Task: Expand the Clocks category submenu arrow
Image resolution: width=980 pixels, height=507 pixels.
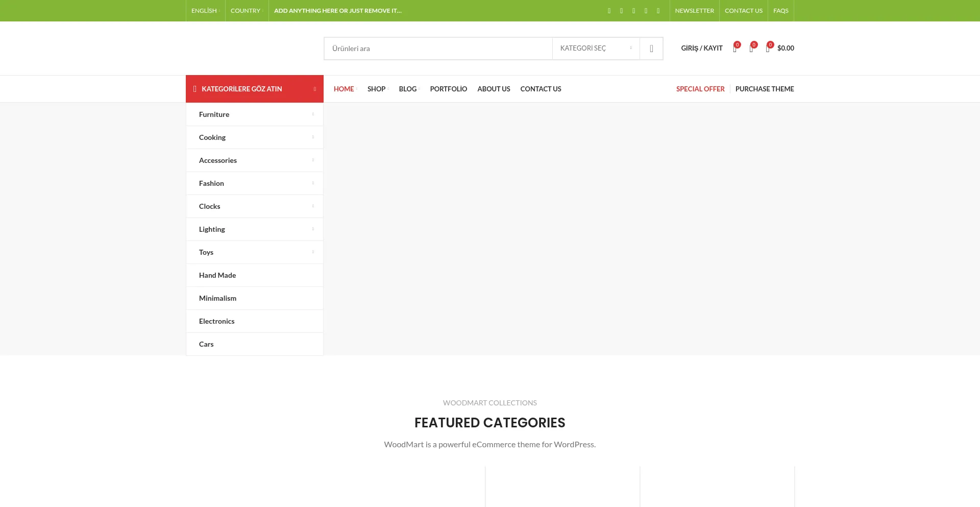Action: click(313, 206)
